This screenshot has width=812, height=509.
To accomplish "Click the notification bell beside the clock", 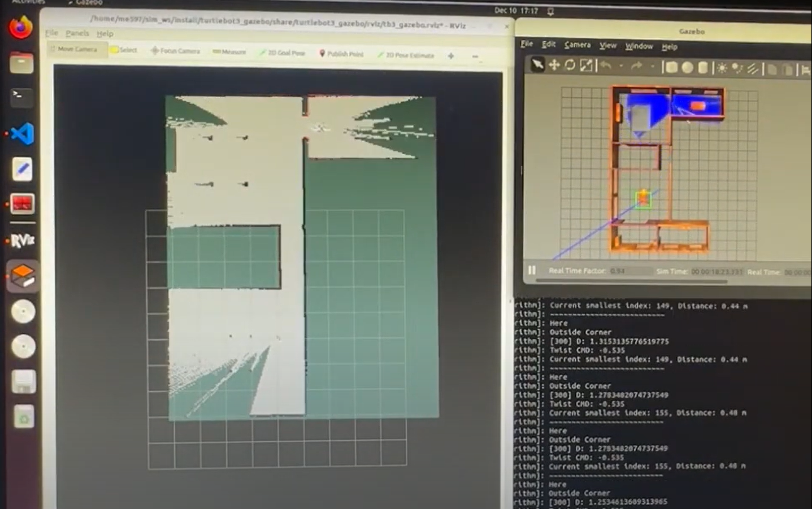I will coord(550,11).
